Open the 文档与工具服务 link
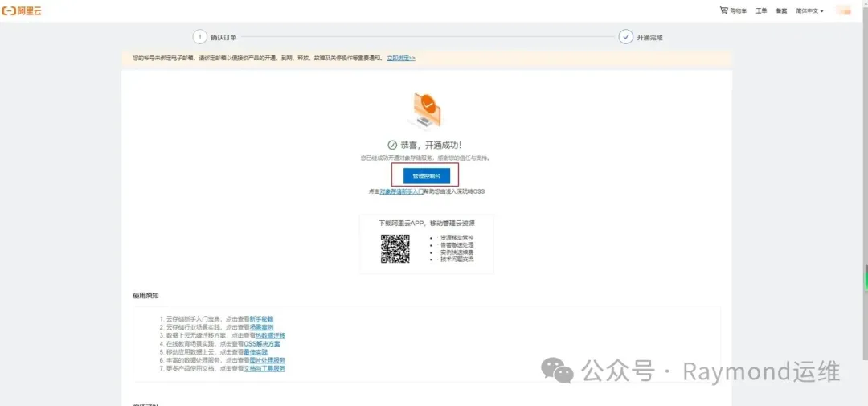Screen dimensions: 868x406 point(264,368)
